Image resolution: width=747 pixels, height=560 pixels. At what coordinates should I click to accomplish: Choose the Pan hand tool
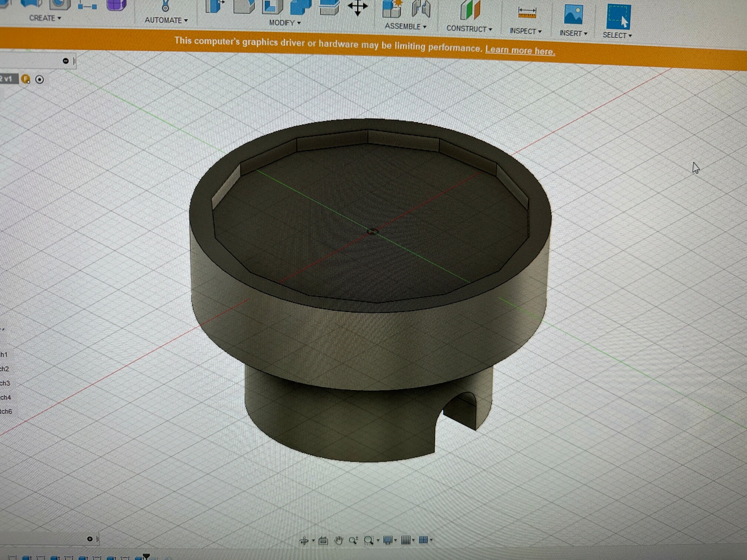tap(338, 540)
